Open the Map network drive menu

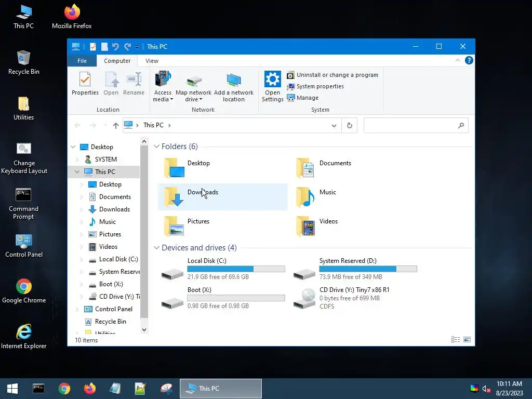(x=193, y=87)
